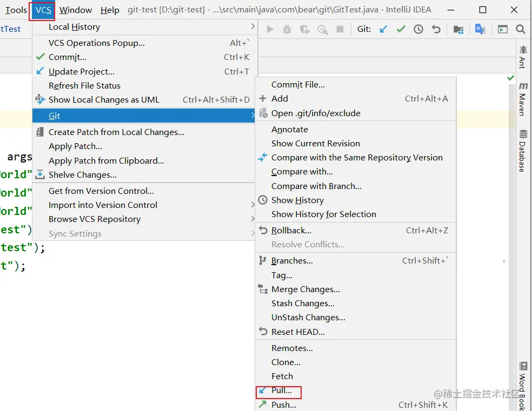Open .git/info/exclude entry
532x411 pixels.
tap(356, 113)
